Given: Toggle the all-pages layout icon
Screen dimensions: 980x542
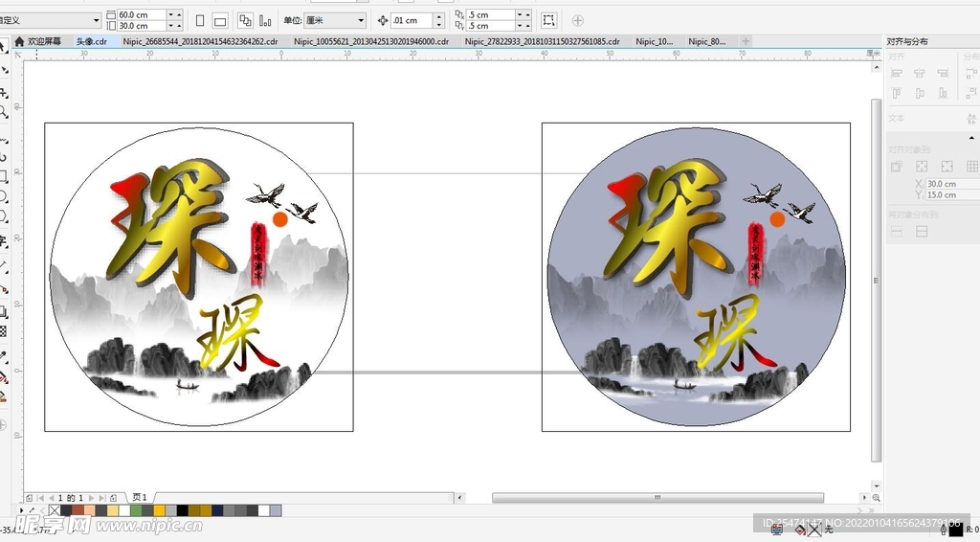Looking at the screenshot, I should tap(244, 20).
